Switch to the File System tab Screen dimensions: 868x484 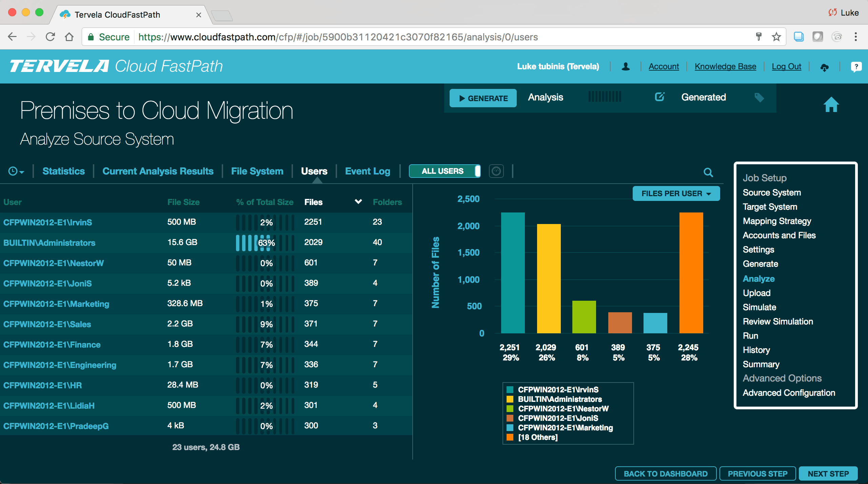(x=257, y=171)
